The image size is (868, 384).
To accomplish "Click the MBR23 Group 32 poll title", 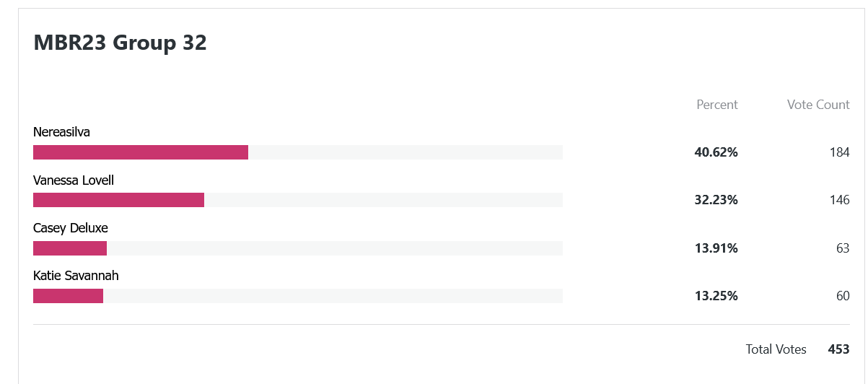I will 120,43.
